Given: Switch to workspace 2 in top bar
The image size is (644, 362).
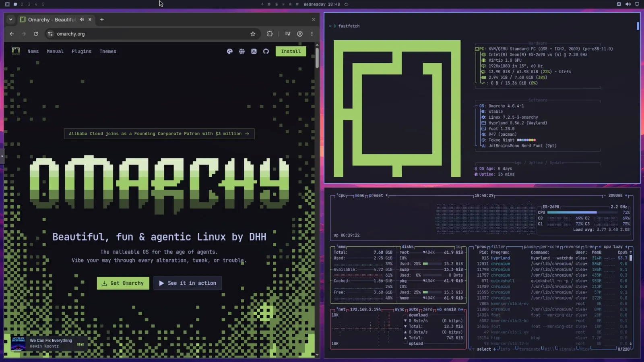Looking at the screenshot, I should (x=22, y=4).
